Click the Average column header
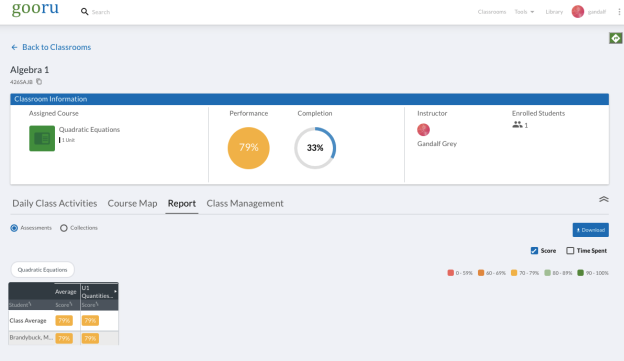 click(66, 292)
